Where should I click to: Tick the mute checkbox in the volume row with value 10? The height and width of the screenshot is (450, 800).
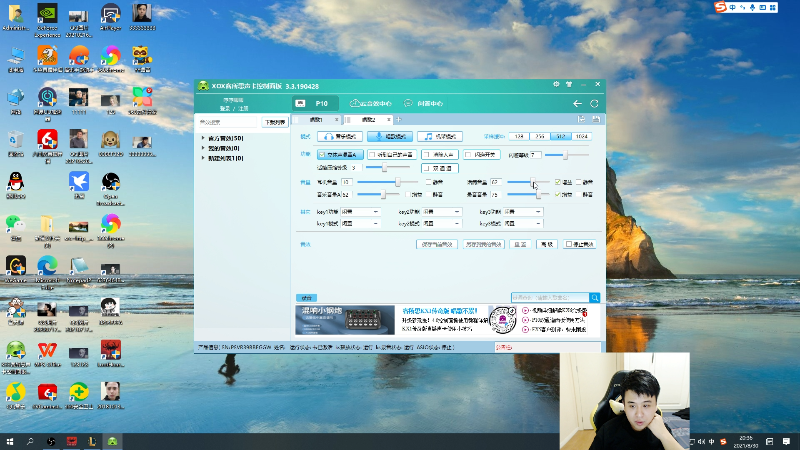click(x=429, y=182)
